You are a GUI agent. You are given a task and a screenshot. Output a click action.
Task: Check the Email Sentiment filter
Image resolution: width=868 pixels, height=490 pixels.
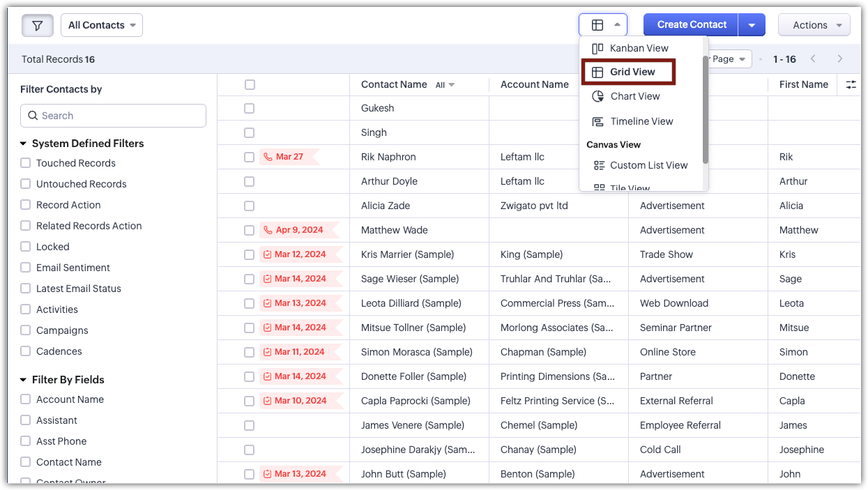26,268
